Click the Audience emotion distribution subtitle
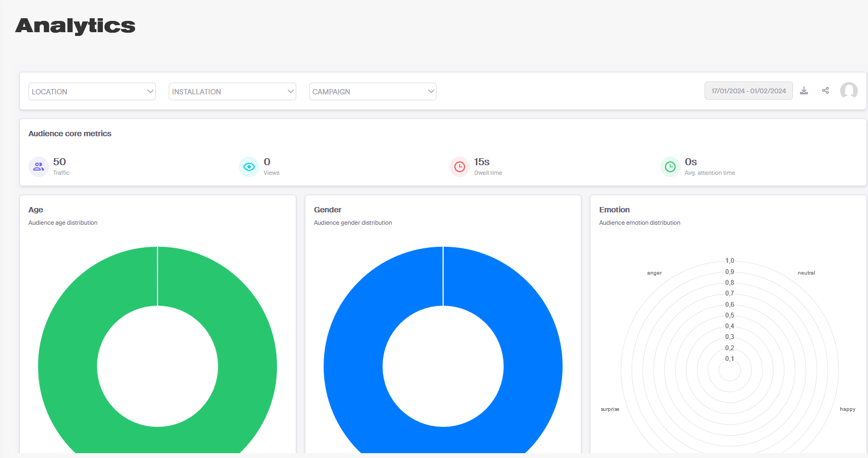Image resolution: width=868 pixels, height=458 pixels. tap(640, 223)
